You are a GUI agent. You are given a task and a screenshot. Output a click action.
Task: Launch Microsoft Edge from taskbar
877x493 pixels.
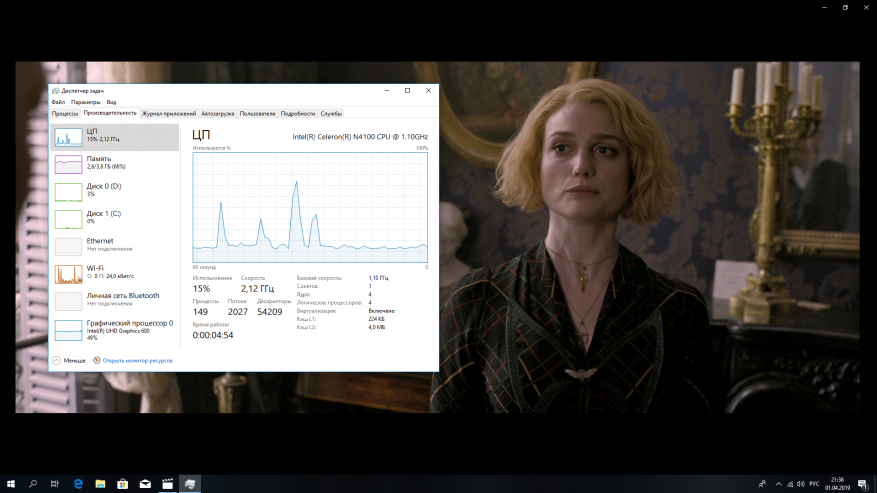click(x=78, y=483)
